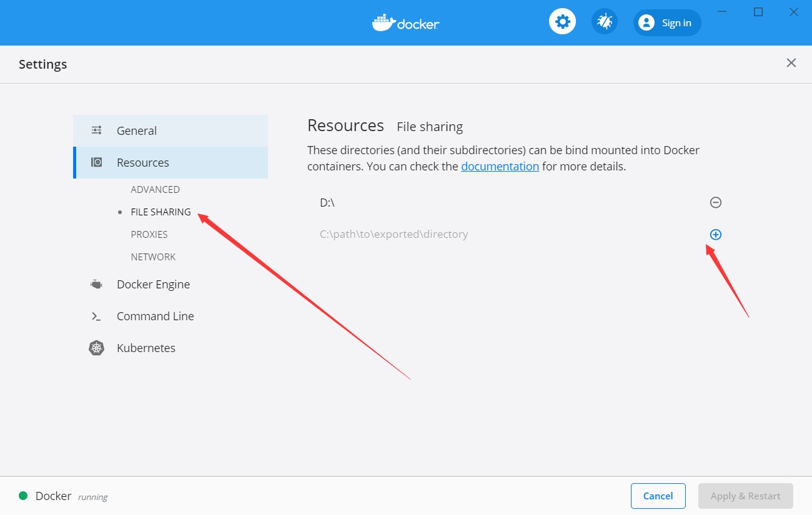
Task: Open settings via the gear icon
Action: click(562, 22)
